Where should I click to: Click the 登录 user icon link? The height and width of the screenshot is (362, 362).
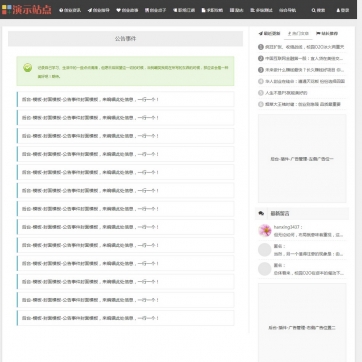[343, 10]
